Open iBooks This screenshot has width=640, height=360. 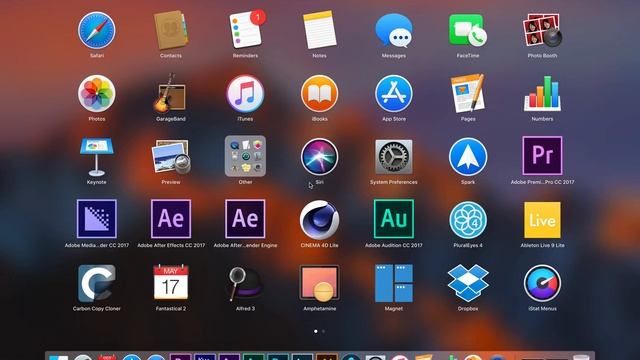coord(320,93)
